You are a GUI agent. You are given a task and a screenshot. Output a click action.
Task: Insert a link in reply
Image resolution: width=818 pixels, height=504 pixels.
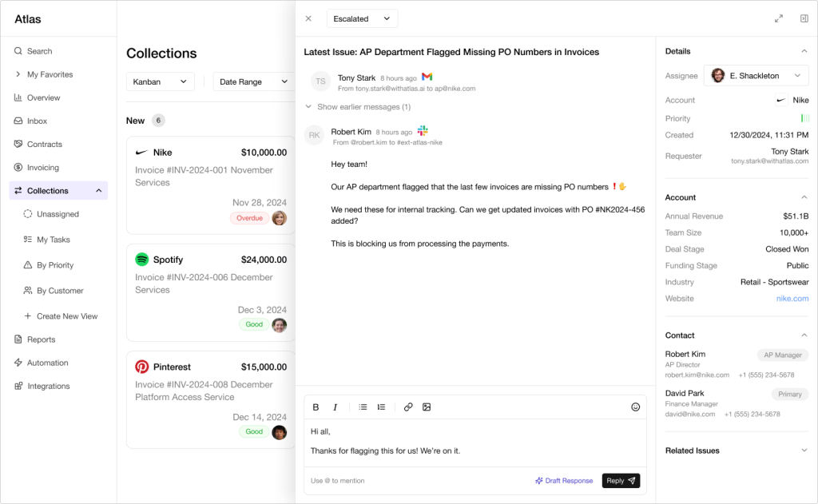(408, 407)
